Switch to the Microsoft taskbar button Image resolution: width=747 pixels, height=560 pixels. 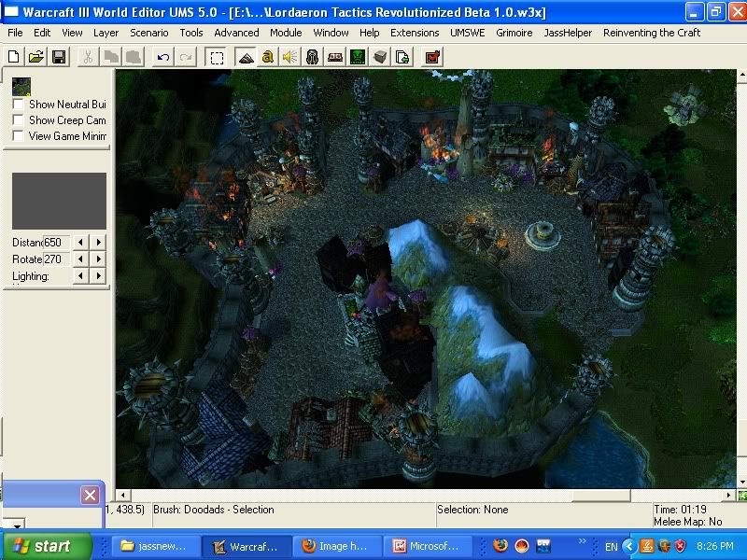(428, 546)
